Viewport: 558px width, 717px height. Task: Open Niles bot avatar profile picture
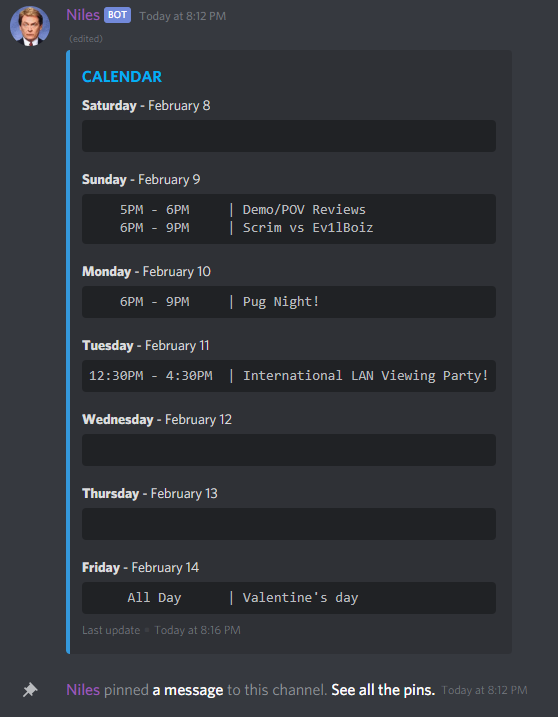(30, 26)
